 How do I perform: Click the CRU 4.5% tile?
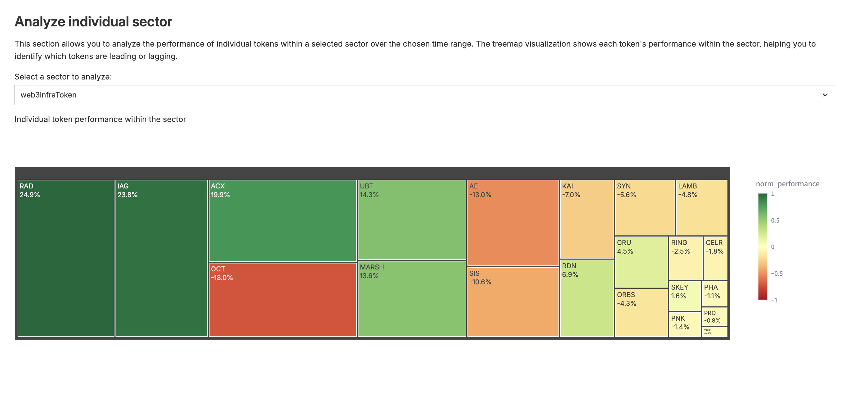[641, 262]
